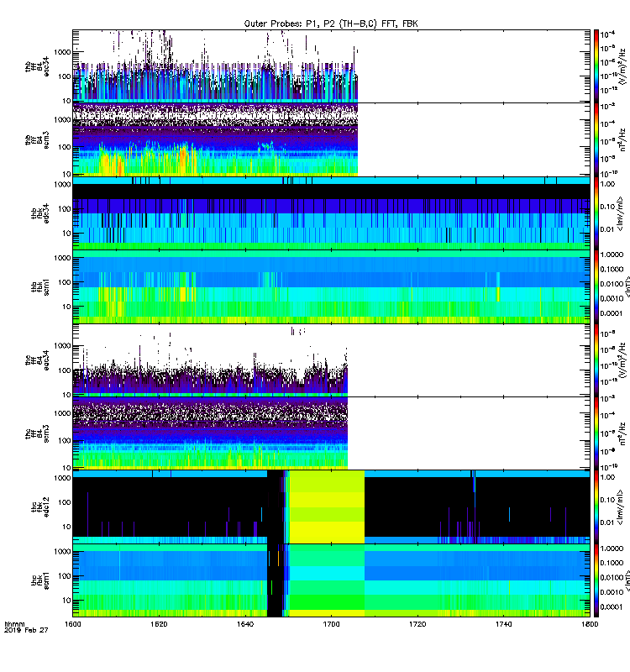The height and width of the screenshot is (672, 630).
Task: Click the "1000" y-axis tick of thc fff scm3 panel
Action: tap(62, 413)
